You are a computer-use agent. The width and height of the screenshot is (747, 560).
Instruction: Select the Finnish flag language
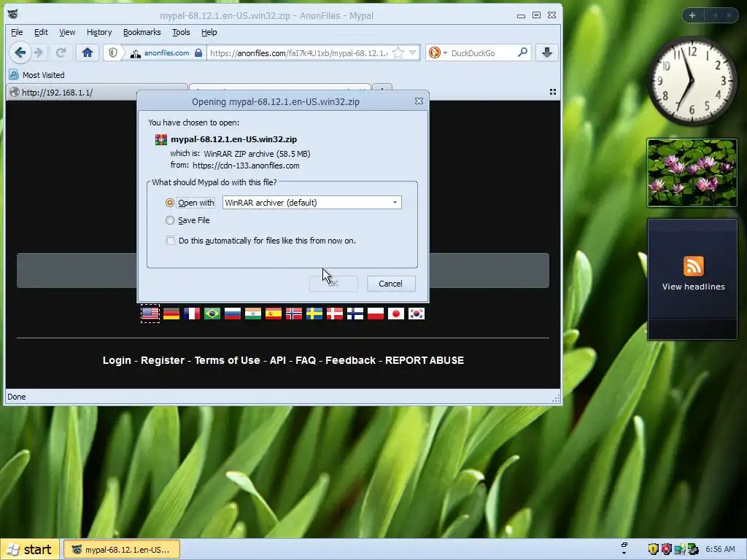coord(355,314)
